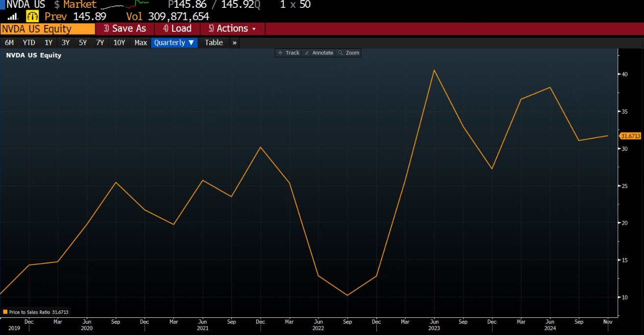Open the Actions dropdown menu
The height and width of the screenshot is (335, 644).
[x=232, y=29]
